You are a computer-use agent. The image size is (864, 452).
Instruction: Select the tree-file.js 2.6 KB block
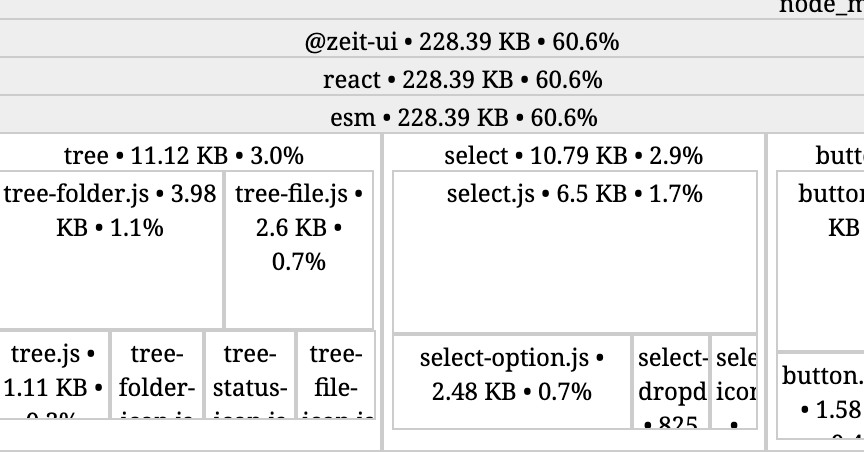pyautogui.click(x=299, y=250)
